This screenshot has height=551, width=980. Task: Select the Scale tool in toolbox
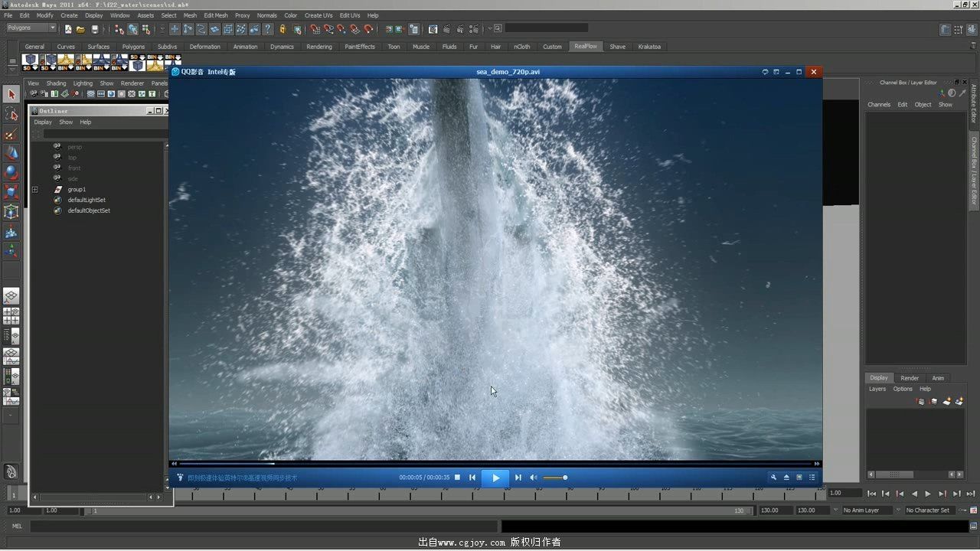pyautogui.click(x=11, y=191)
